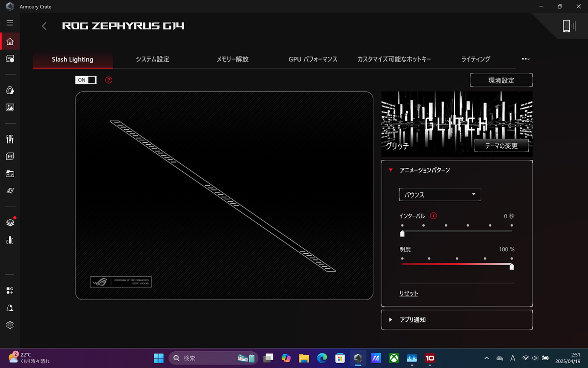Image resolution: width=588 pixels, height=368 pixels.
Task: Open the equalizer sliders icon in sidebar
Action: 10,139
